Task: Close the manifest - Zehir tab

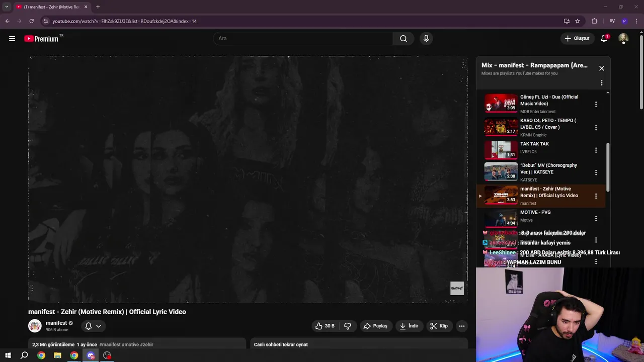Action: point(86,7)
